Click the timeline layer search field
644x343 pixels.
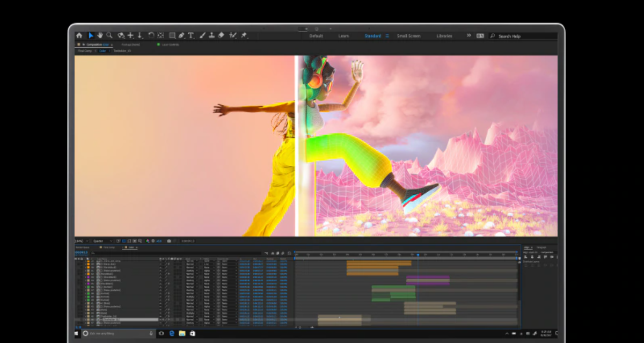pos(176,253)
